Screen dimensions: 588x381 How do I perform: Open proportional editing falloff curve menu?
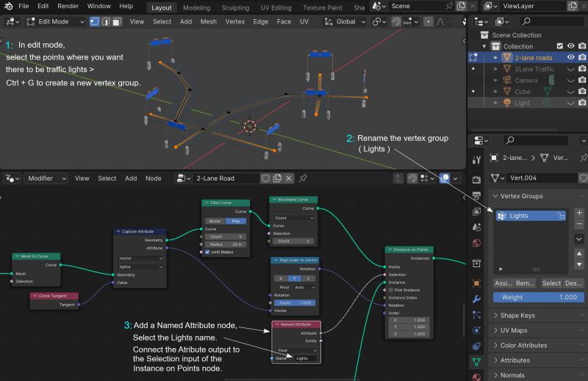tap(442, 22)
